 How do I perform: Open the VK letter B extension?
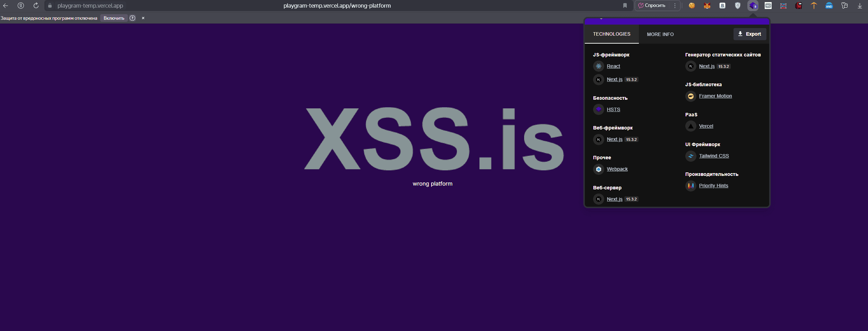(722, 6)
